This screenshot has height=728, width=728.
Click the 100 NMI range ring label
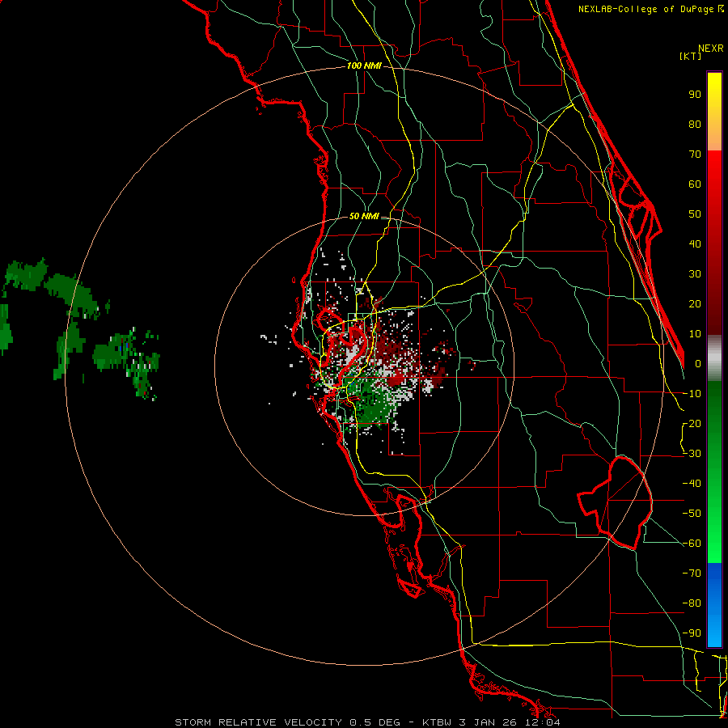click(x=364, y=66)
